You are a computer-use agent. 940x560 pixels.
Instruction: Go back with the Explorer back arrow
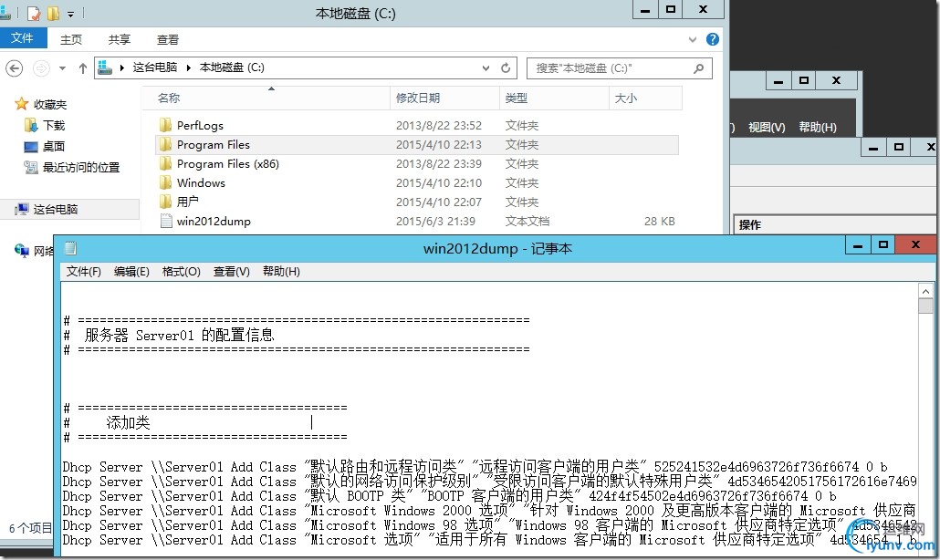pos(15,68)
